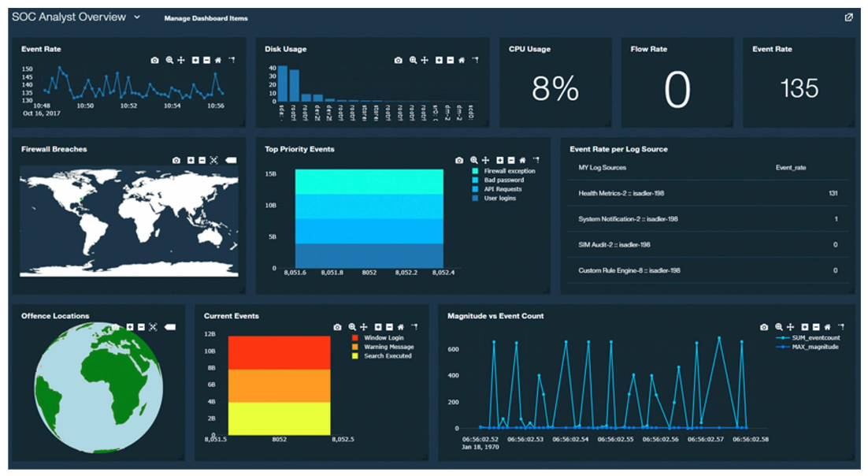The image size is (868, 476).
Task: Click Warning Message orange legend swatch
Action: [354, 347]
